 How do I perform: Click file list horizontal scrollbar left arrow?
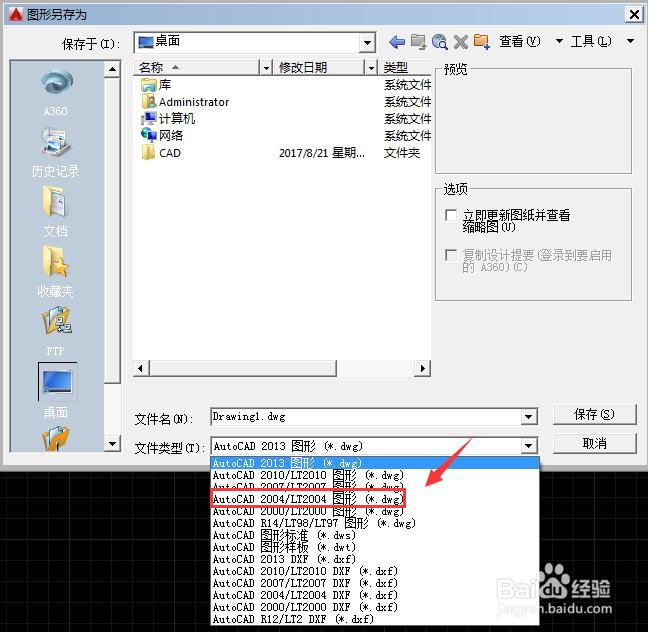coord(141,368)
